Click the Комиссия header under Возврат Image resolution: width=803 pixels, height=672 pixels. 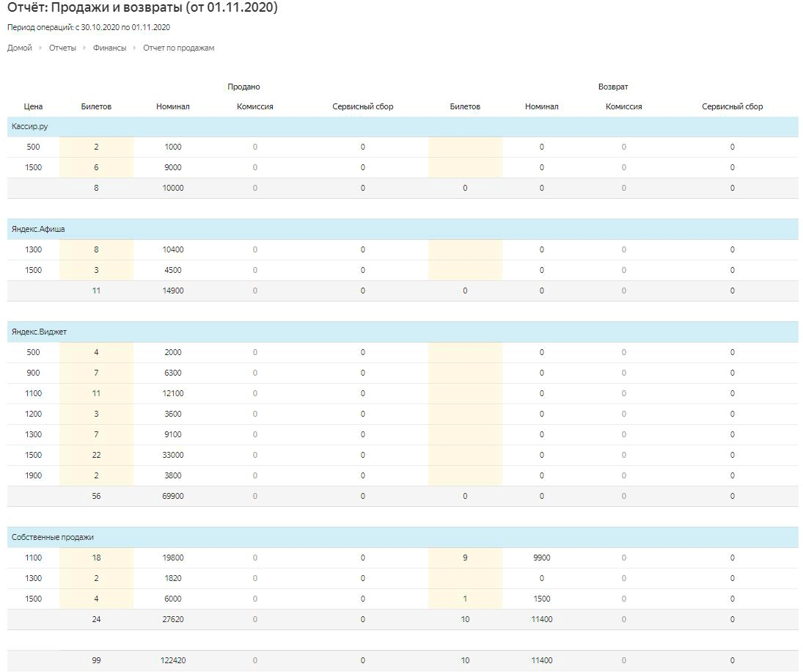[x=624, y=106]
